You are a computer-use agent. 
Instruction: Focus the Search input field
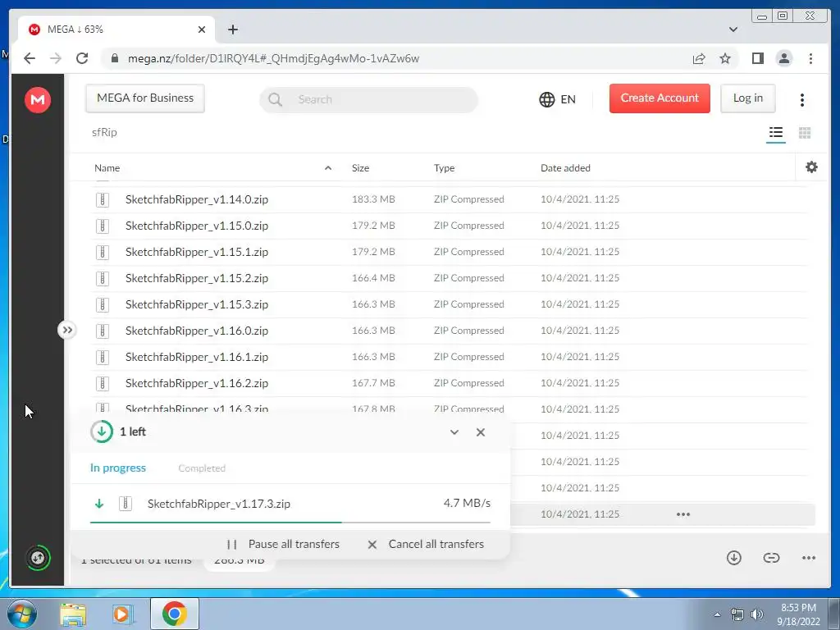pos(368,99)
